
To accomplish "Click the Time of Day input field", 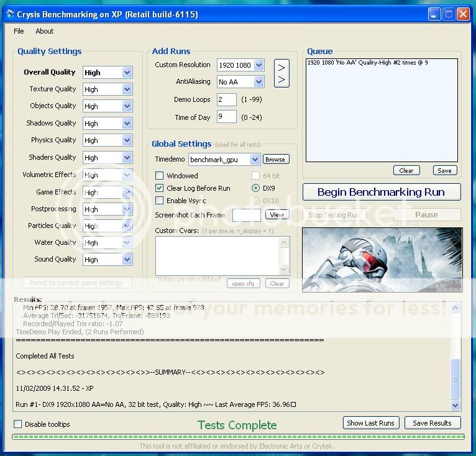I will tap(226, 117).
